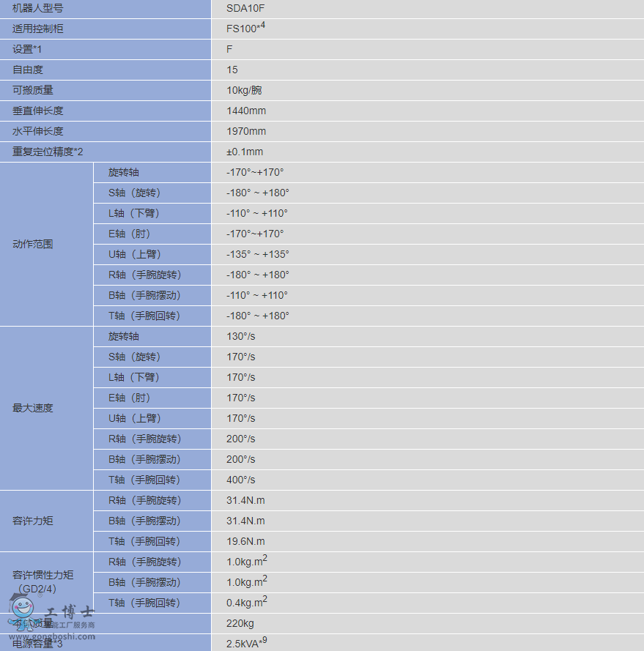The height and width of the screenshot is (651, 644).
Task: Select the 最大速度 section header
Action: coord(32,408)
